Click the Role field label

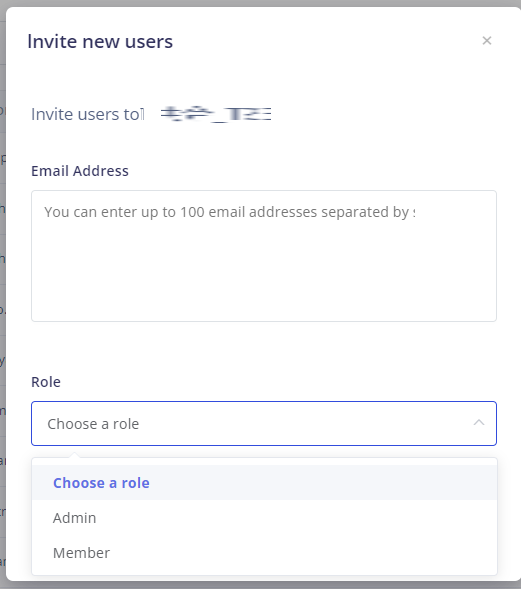[x=46, y=382]
